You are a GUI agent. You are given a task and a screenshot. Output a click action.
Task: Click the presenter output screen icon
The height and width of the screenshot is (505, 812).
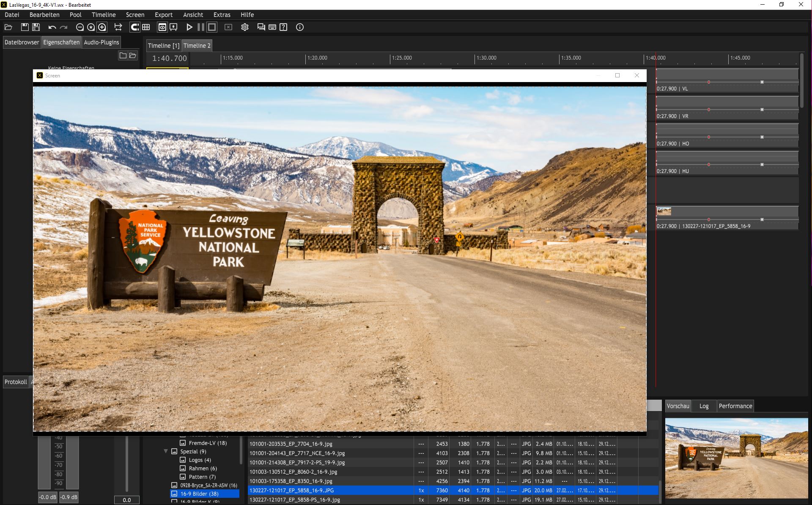pos(173,27)
